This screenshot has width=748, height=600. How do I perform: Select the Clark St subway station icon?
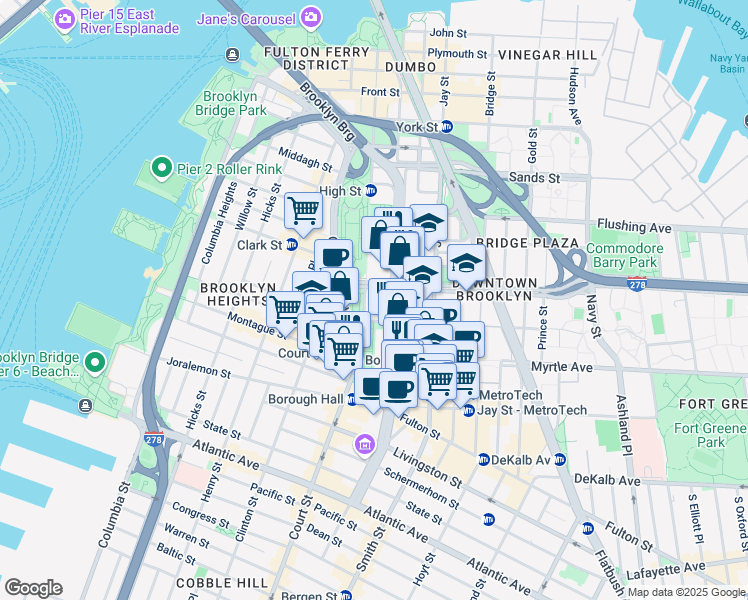click(x=292, y=245)
